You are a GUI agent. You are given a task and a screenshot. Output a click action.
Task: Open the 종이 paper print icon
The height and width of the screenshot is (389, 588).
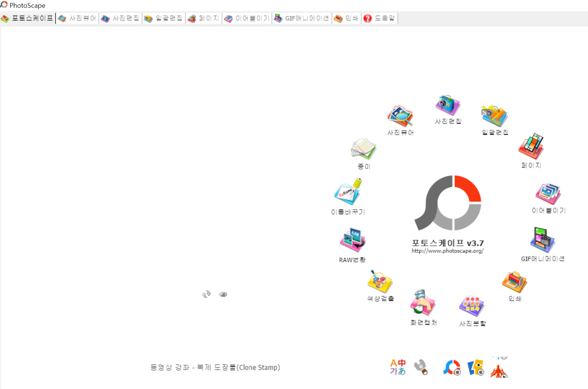click(x=364, y=149)
